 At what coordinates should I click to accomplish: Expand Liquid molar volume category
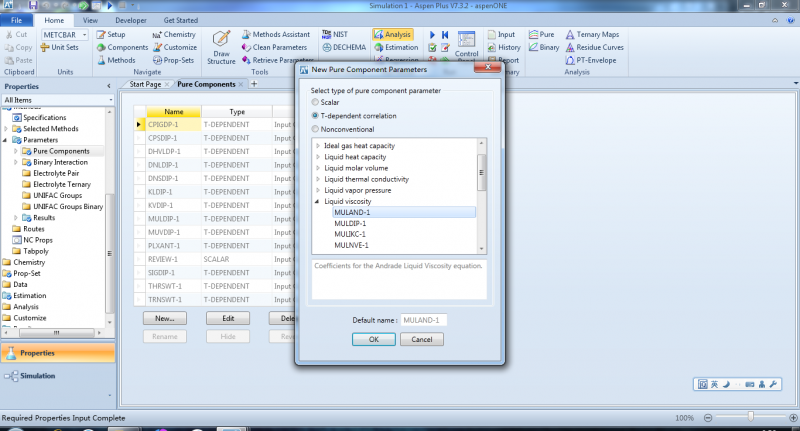[318, 168]
